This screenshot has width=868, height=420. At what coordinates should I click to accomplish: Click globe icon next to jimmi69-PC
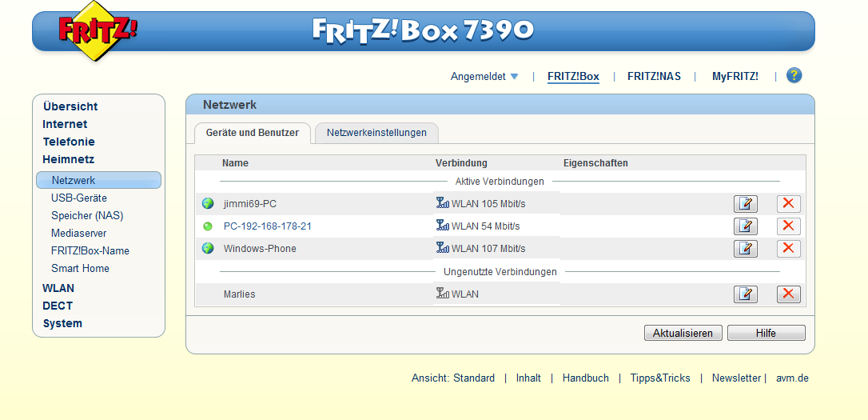[208, 203]
